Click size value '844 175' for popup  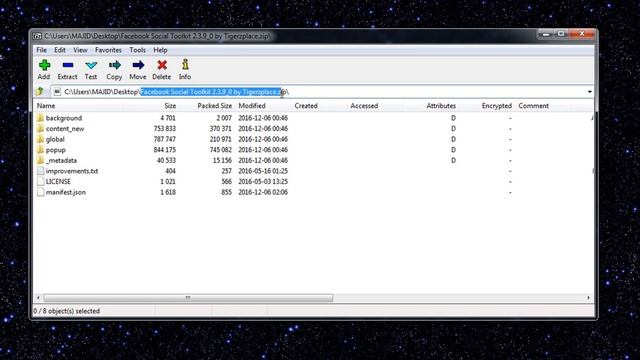pyautogui.click(x=165, y=150)
